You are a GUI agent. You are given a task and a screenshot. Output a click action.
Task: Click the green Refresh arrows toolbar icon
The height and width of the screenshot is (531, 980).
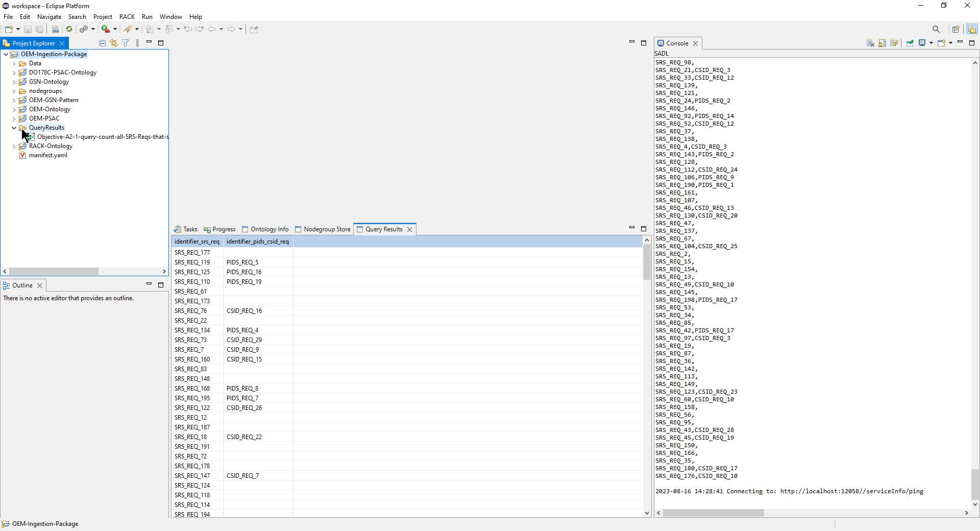(x=69, y=29)
